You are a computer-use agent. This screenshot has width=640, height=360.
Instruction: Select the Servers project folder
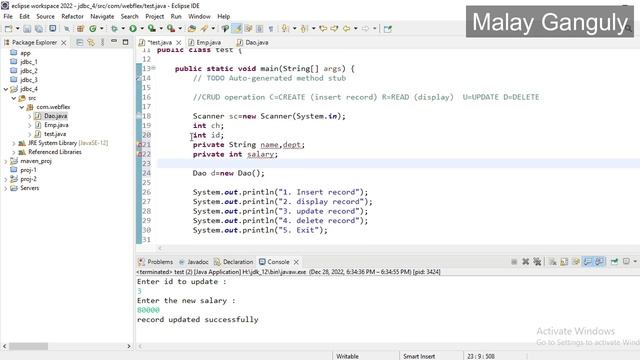(29, 188)
